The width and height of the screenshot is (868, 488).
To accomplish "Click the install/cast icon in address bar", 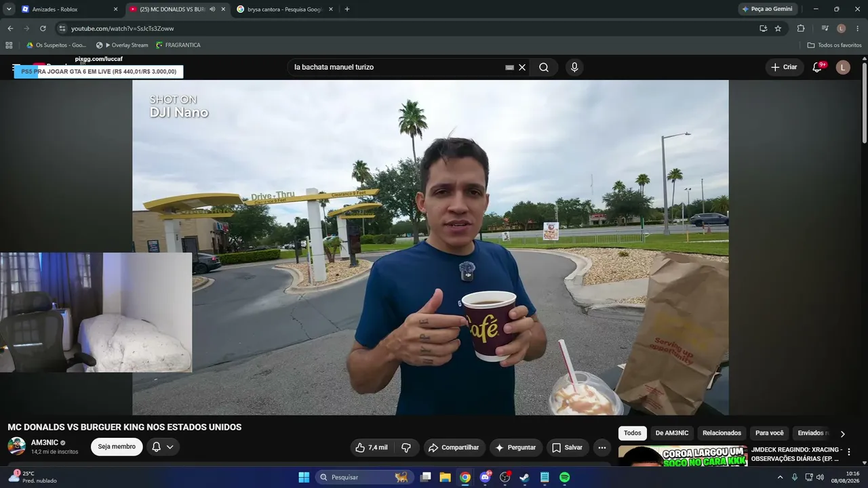I will (x=763, y=28).
